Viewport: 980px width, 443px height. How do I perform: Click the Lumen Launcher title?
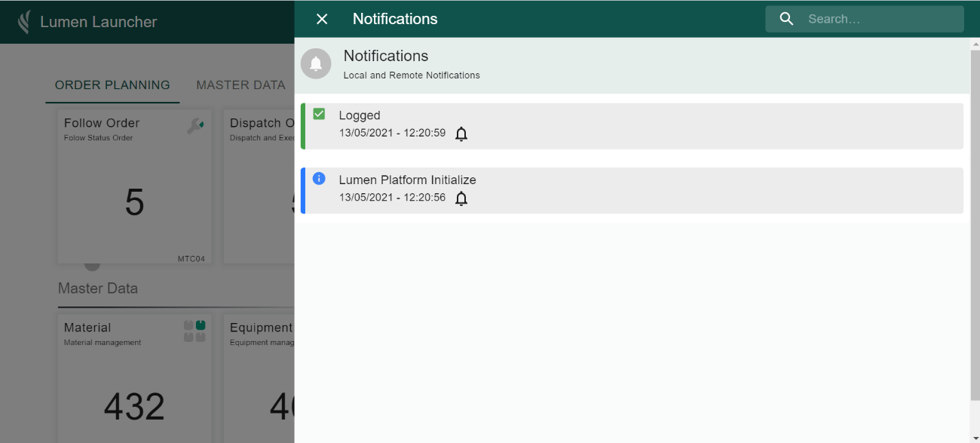(x=98, y=22)
